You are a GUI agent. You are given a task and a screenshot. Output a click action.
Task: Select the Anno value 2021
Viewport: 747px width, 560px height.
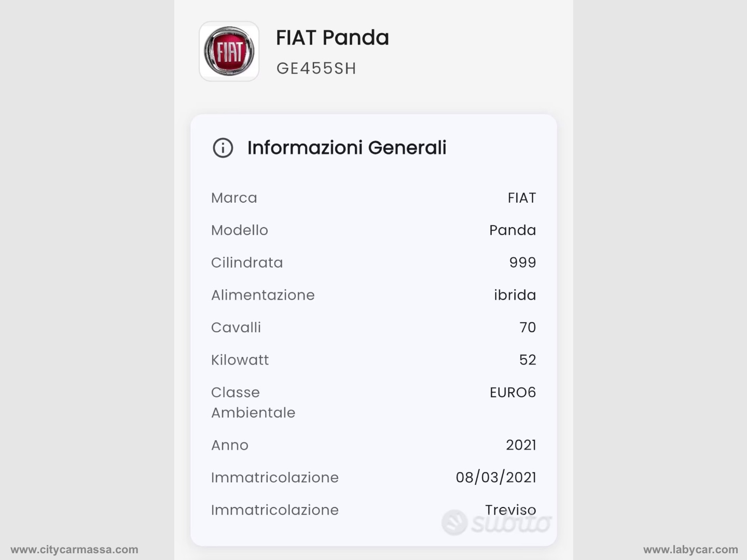point(521,445)
